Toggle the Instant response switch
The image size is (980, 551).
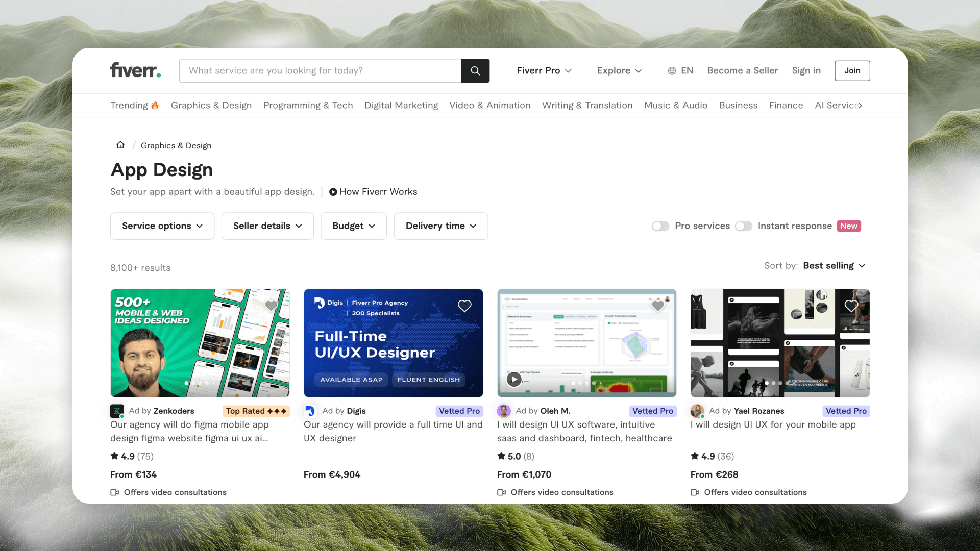(744, 226)
